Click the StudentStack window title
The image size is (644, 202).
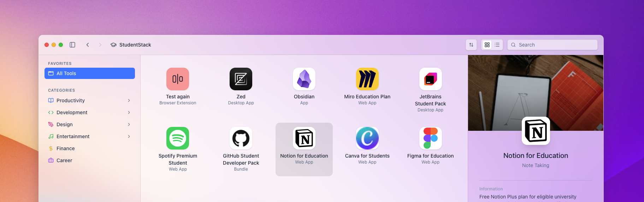[135, 45]
